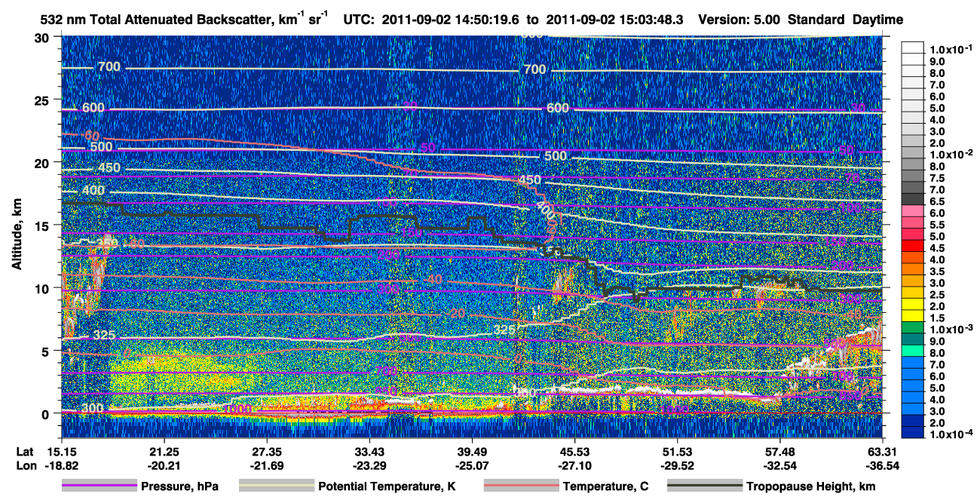Click the word Standard in the header

(x=816, y=20)
